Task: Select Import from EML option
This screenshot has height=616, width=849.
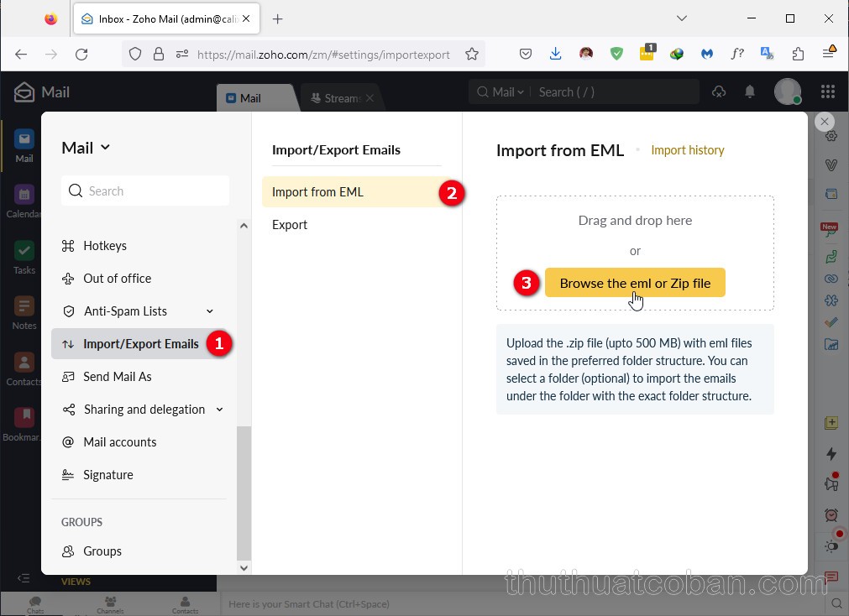Action: [x=318, y=192]
